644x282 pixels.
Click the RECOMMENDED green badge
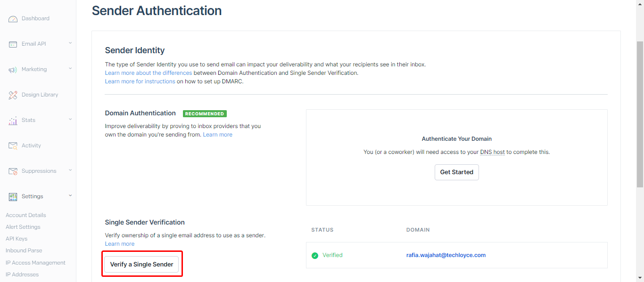[205, 114]
